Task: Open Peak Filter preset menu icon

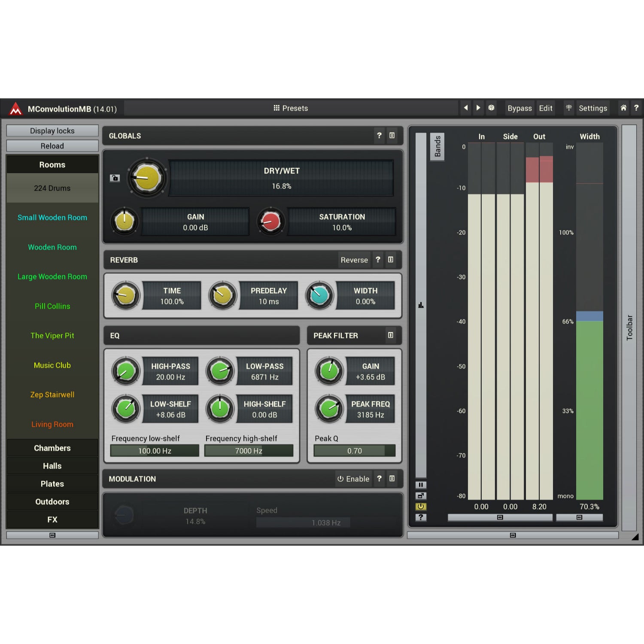Action: [x=391, y=335]
